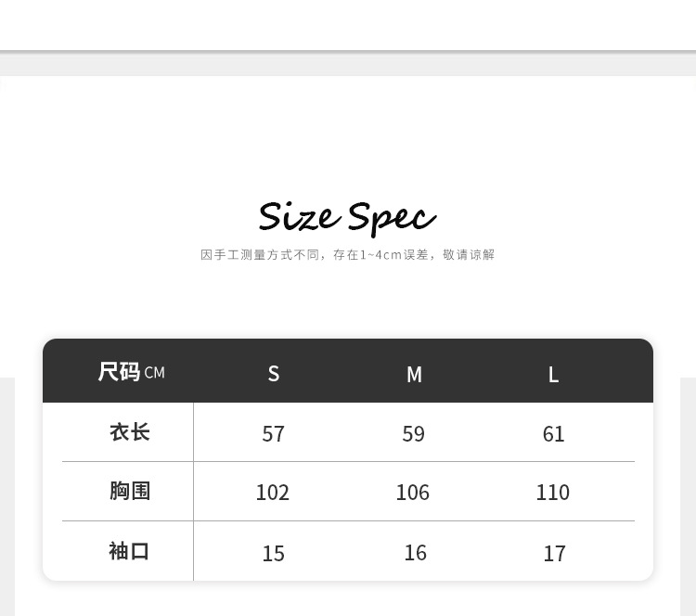Click the value 57 in the 衣长 row
This screenshot has width=696, height=616.
[x=274, y=434]
